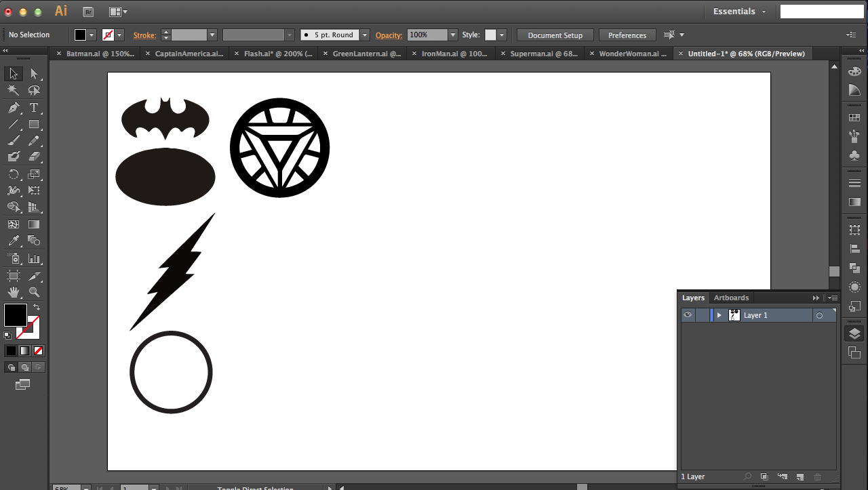Open the Swatches panel grid icon
Screen dimensions: 868x490
pos(854,118)
